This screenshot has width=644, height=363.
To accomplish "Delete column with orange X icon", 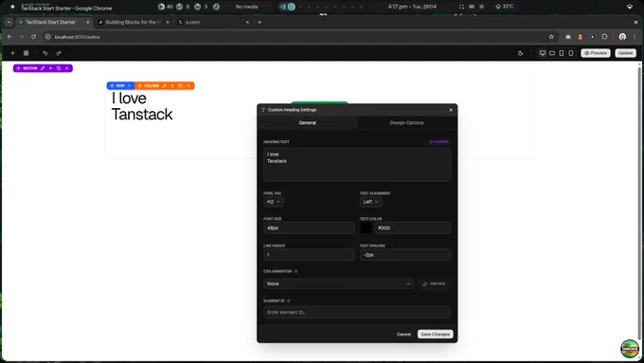I will (x=188, y=85).
